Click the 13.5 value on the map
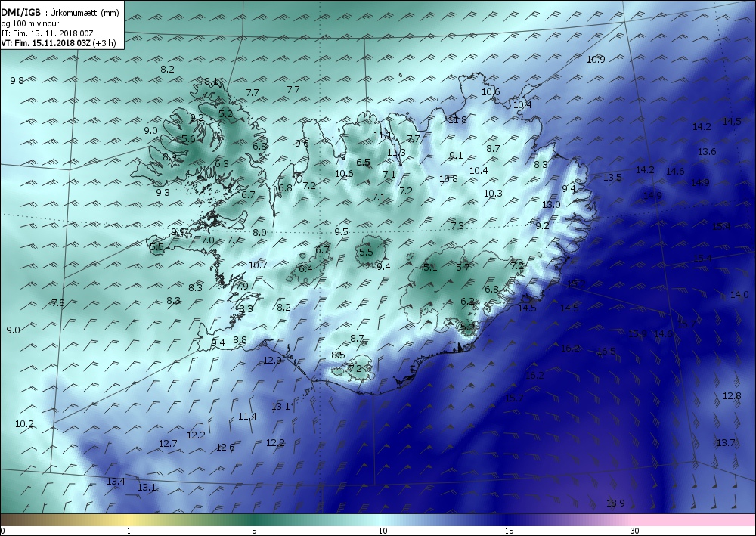Image resolution: width=756 pixels, height=536 pixels. coord(613,178)
